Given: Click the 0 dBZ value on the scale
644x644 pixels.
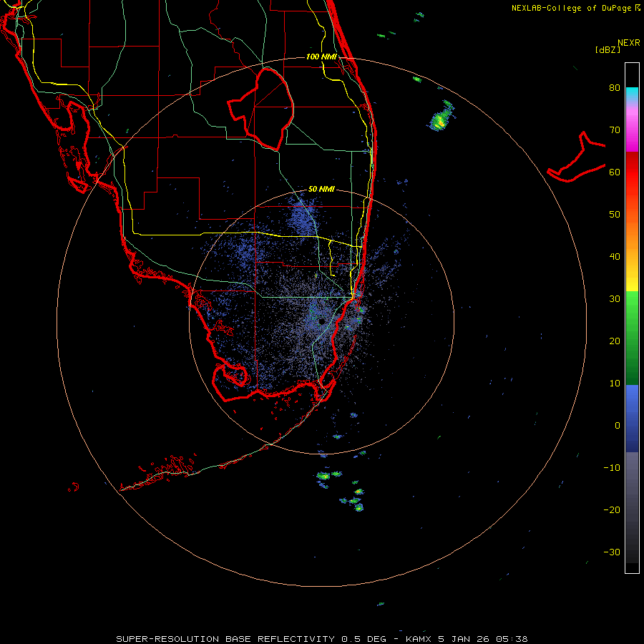Looking at the screenshot, I should click(x=618, y=426).
